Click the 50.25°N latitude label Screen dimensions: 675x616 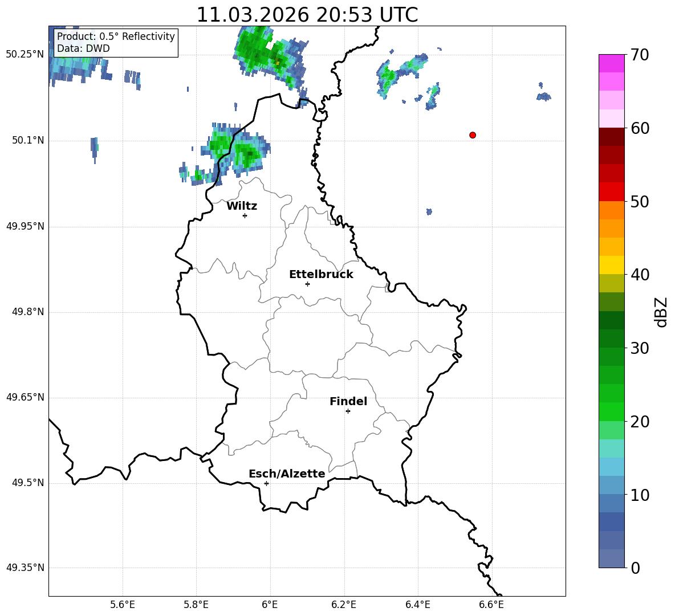click(x=25, y=55)
